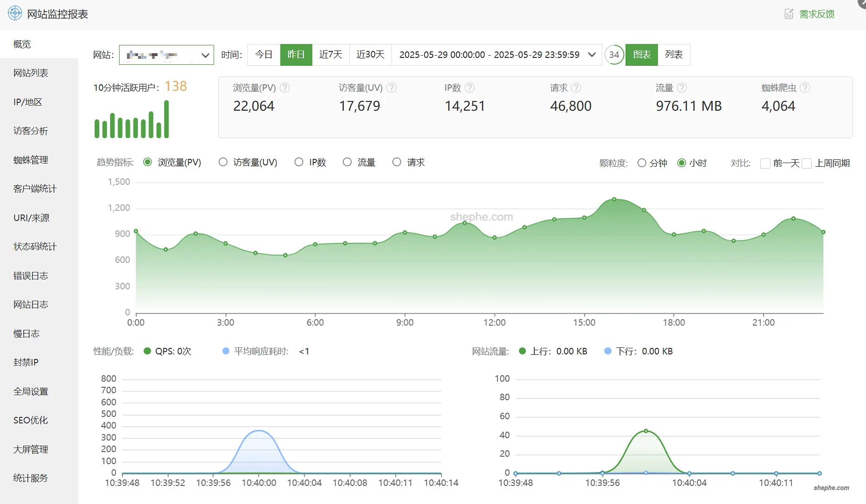866x504 pixels.
Task: Open the 网站 site selector dropdown
Action: click(166, 55)
